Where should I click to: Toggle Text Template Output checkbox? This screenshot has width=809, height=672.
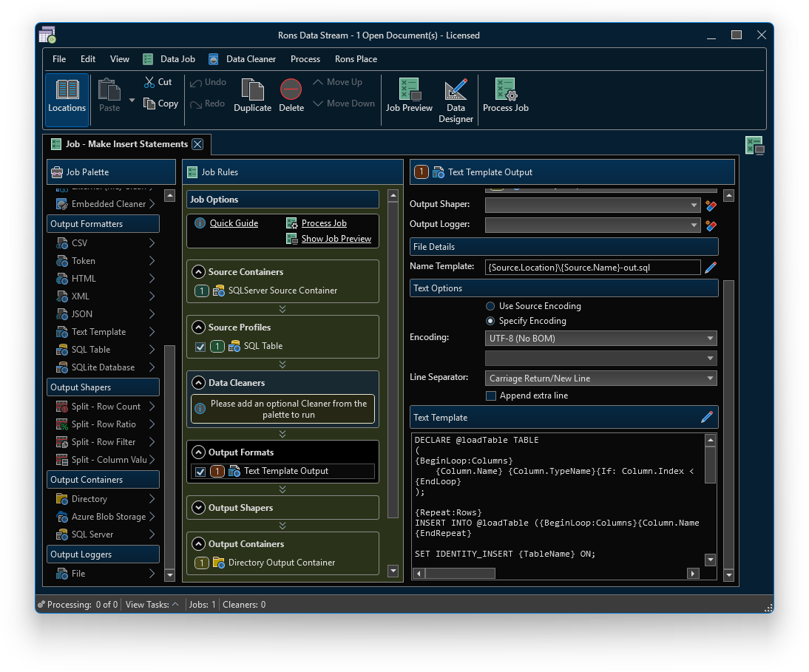(x=200, y=472)
